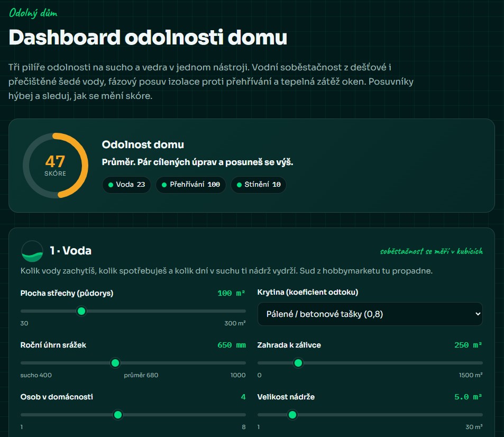
Task: Click the 1500 m² garden maximum label
Action: coord(471,375)
